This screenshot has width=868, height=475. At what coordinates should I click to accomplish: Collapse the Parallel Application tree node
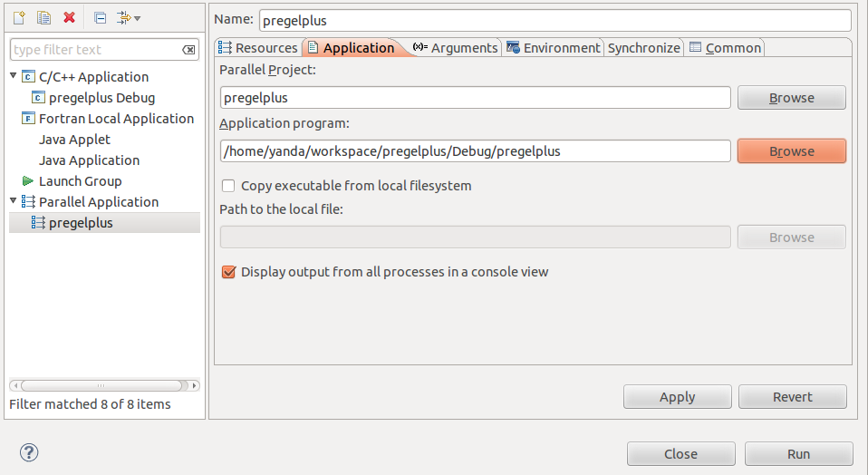tap(14, 200)
